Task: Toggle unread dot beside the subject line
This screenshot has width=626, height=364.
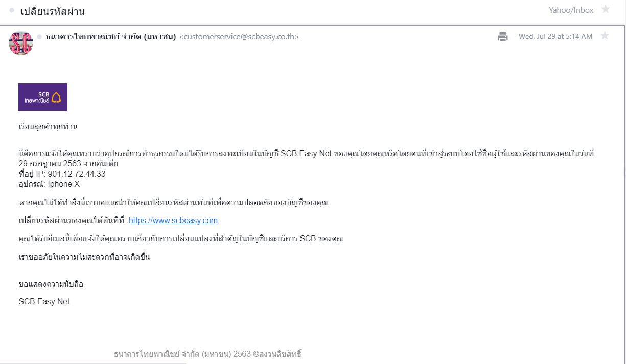Action: (x=12, y=10)
